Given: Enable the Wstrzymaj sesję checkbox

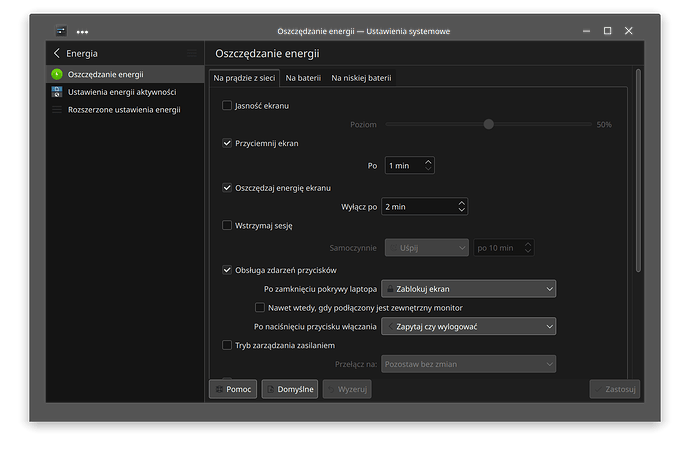Looking at the screenshot, I should pos(227,226).
